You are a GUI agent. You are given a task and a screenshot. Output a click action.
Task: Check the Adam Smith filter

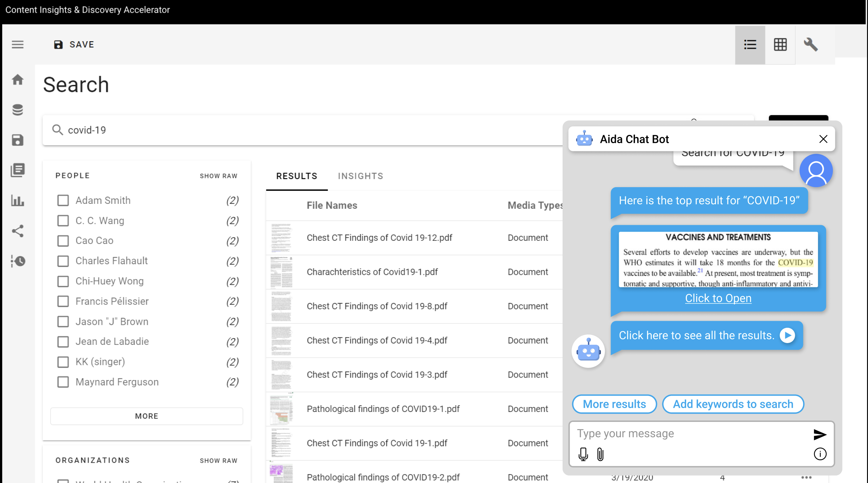(x=63, y=200)
